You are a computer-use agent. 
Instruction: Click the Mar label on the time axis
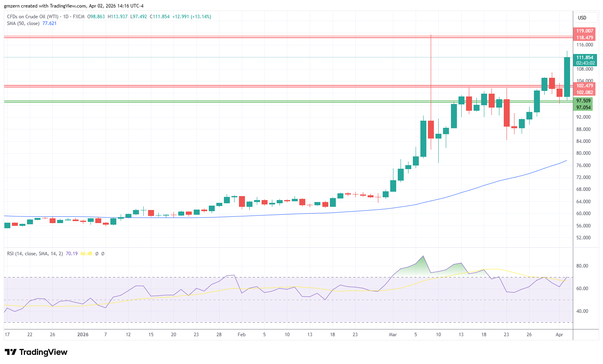[393, 335]
